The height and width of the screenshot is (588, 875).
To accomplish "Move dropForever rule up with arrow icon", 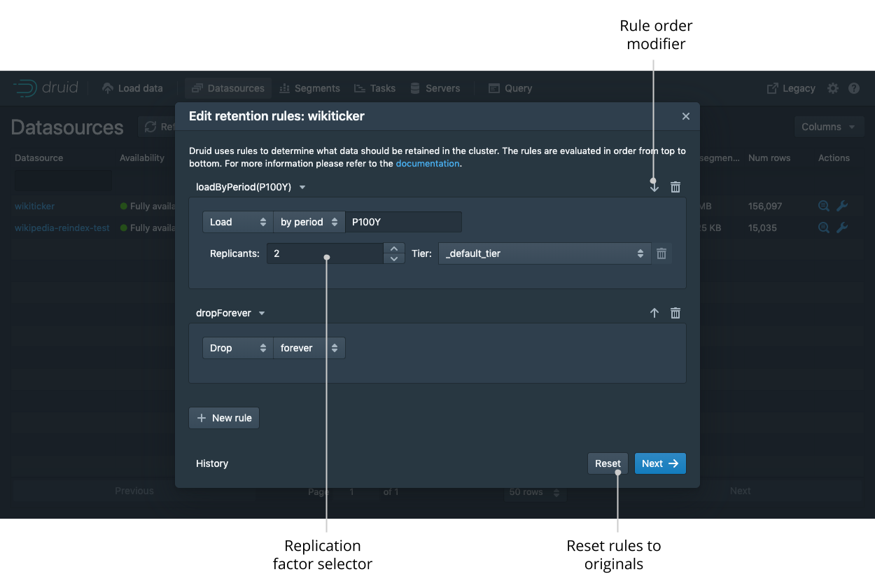I will tap(654, 313).
